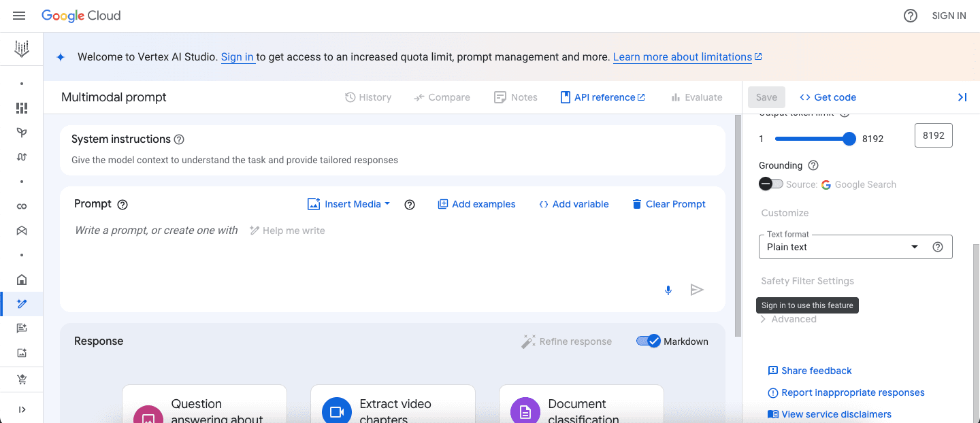Click the 8192 token limit input box
The height and width of the screenshot is (423, 980).
pos(934,135)
